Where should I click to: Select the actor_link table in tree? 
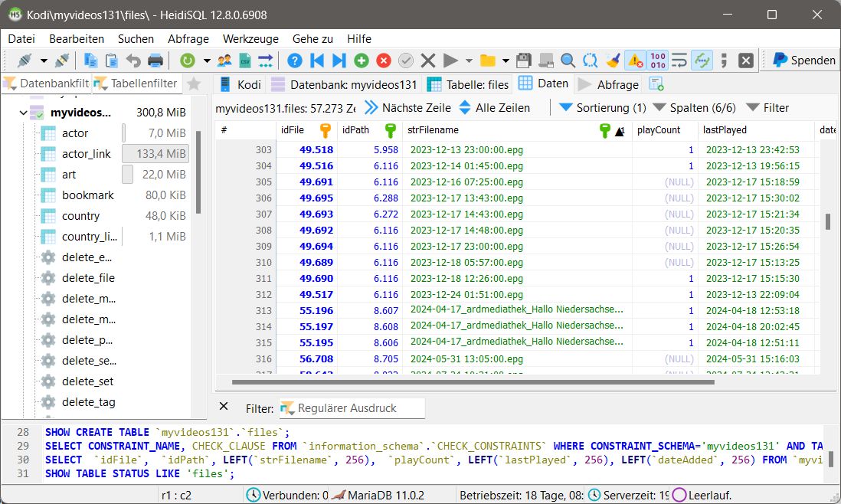[x=87, y=154]
